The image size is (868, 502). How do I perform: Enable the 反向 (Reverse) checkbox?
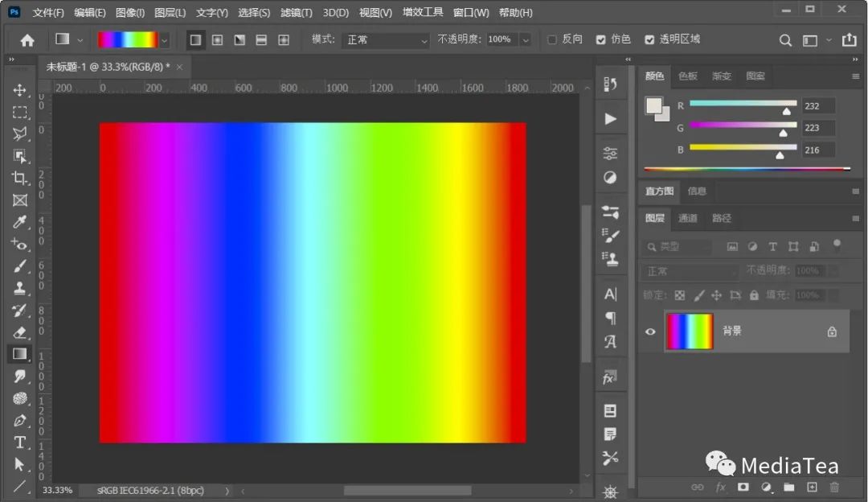click(x=552, y=39)
